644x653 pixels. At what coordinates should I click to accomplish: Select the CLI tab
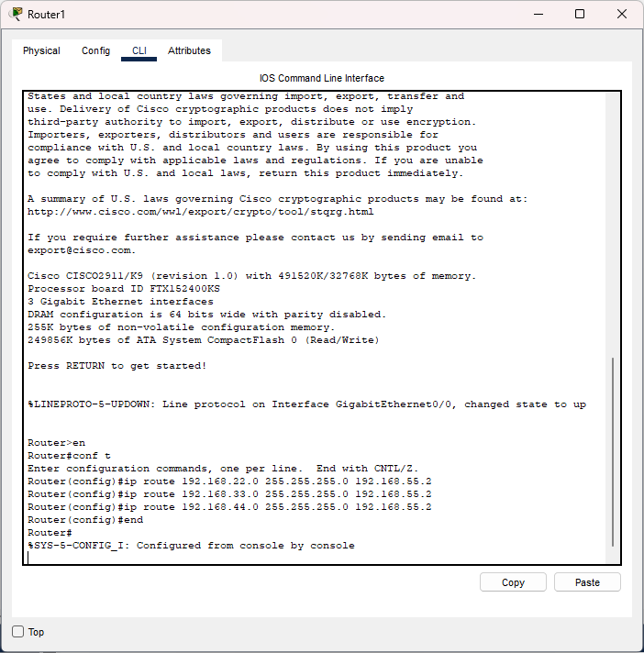139,50
